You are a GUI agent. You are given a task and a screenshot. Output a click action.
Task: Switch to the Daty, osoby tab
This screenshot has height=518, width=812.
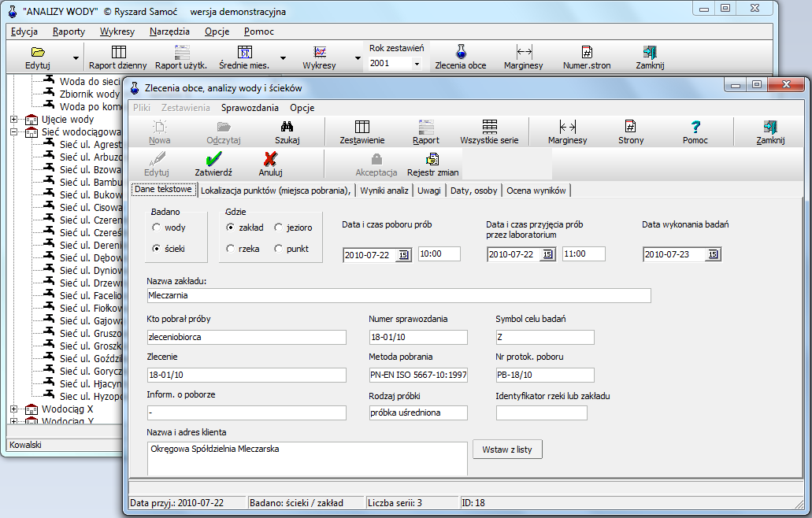474,191
